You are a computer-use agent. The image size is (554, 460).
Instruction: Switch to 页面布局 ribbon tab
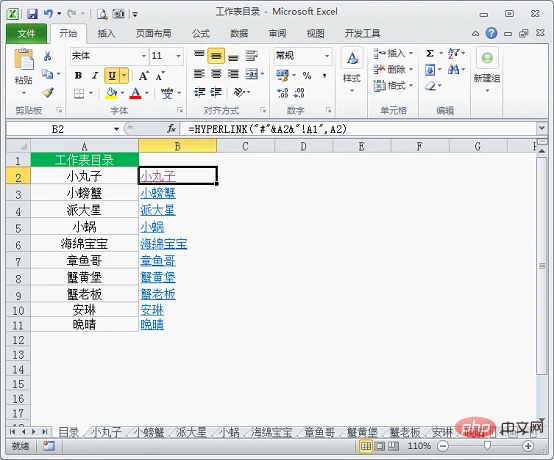point(153,34)
